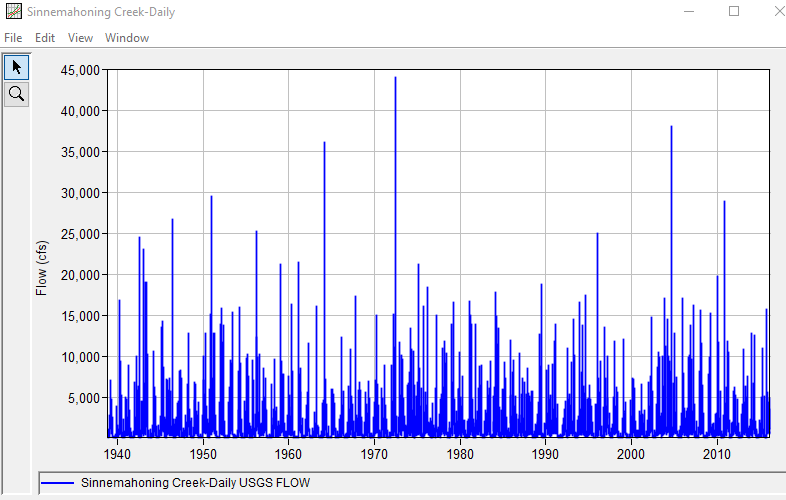Image resolution: width=786 pixels, height=500 pixels.
Task: Open the Window menu
Action: (127, 38)
